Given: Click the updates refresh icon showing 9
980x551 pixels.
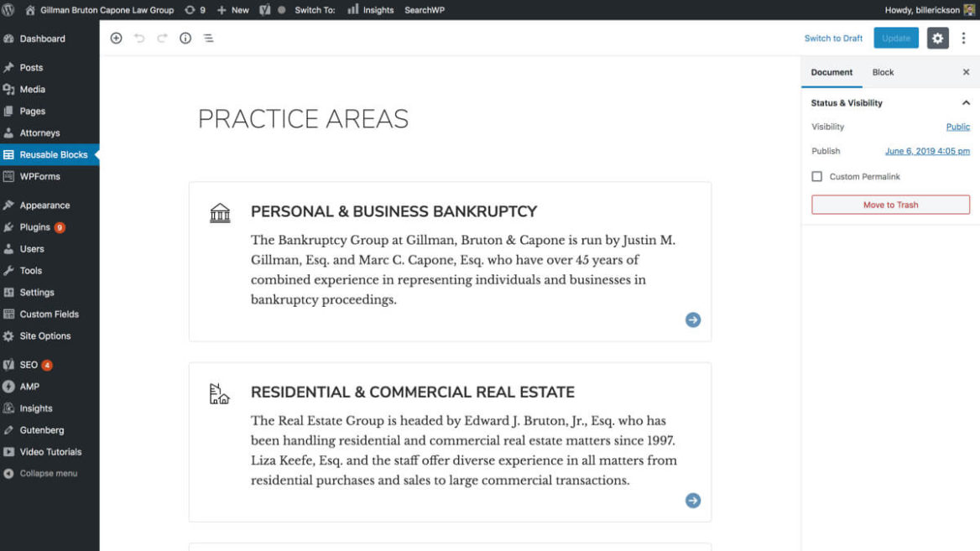Looking at the screenshot, I should (195, 9).
